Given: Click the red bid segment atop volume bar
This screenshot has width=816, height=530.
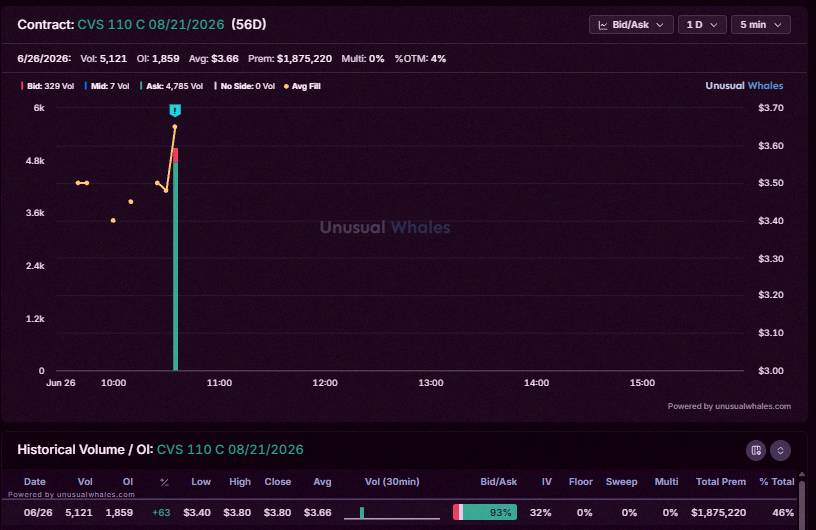Looking at the screenshot, I should click(x=175, y=155).
